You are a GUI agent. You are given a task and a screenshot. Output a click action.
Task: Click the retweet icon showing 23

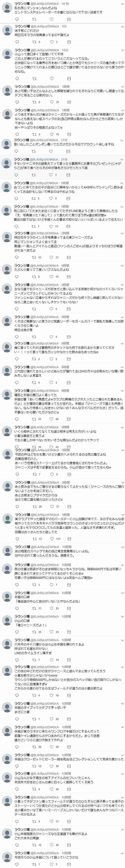[x=33, y=419]
